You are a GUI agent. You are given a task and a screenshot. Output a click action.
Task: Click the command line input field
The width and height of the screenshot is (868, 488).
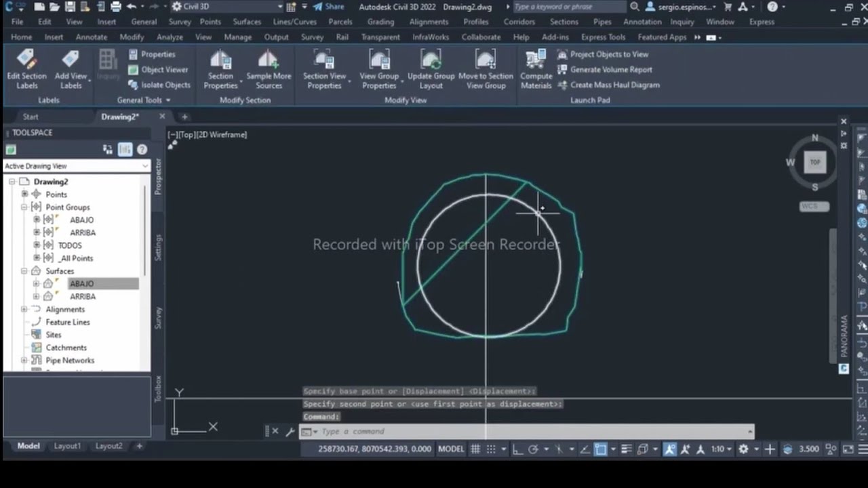tap(526, 431)
